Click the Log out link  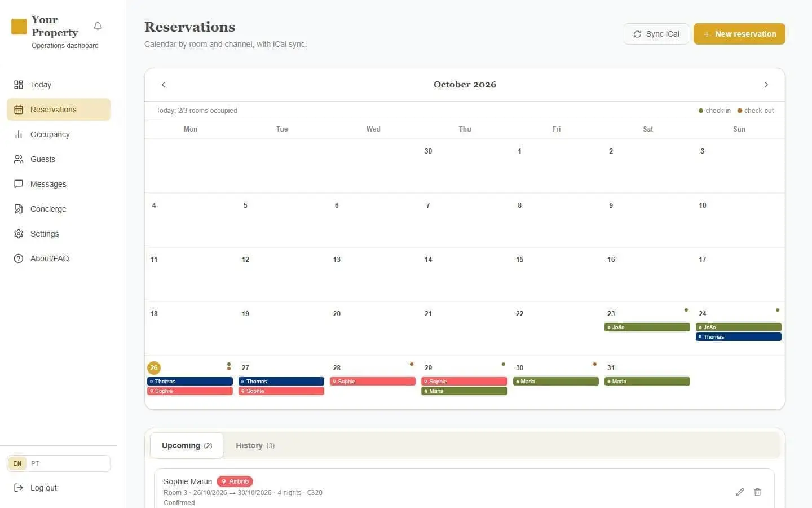(59, 488)
